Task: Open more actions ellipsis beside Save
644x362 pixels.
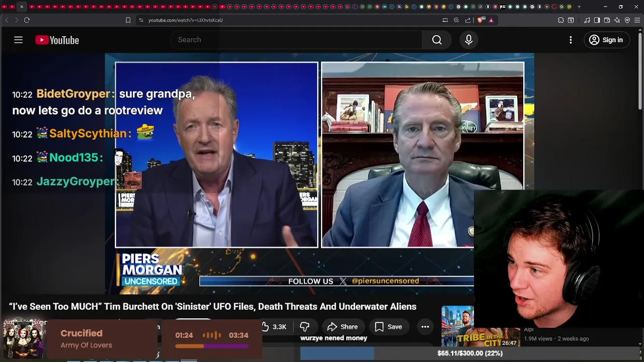Action: click(425, 327)
